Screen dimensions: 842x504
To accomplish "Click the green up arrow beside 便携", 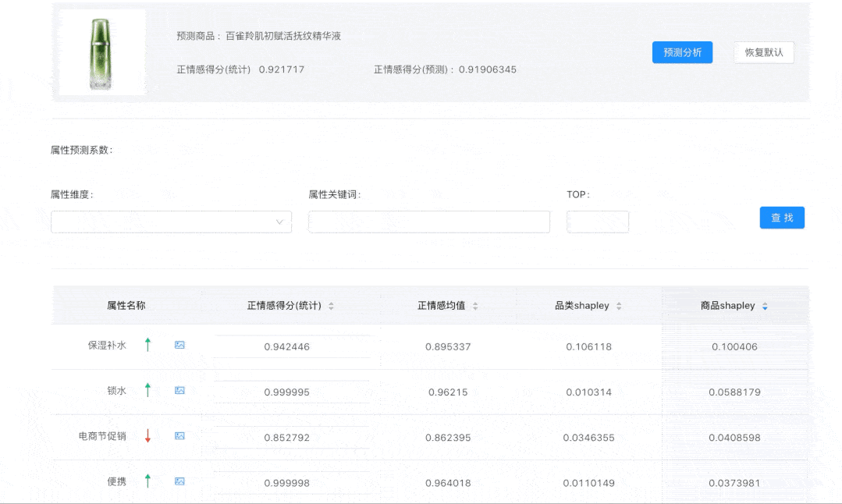I will [147, 481].
